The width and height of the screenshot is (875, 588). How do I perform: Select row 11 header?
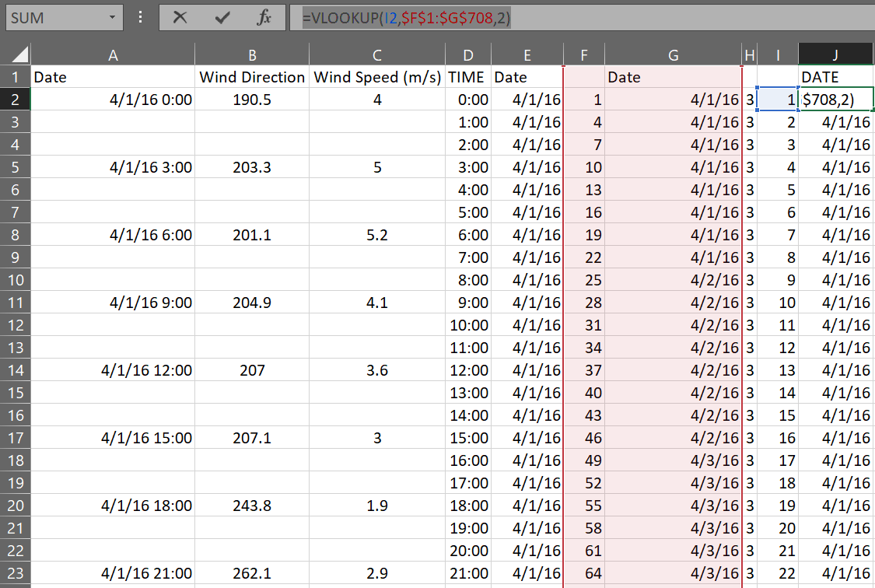click(x=15, y=303)
